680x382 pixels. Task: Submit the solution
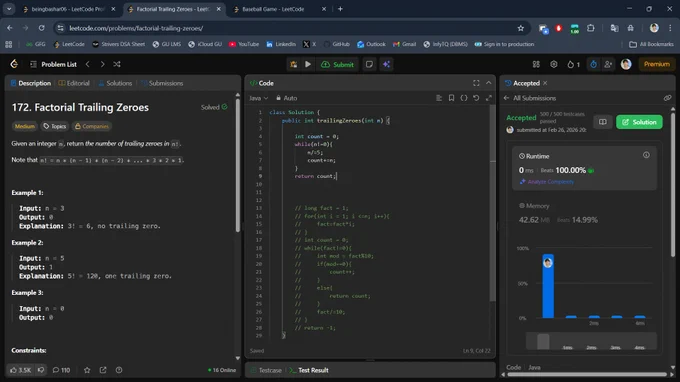pyautogui.click(x=337, y=64)
